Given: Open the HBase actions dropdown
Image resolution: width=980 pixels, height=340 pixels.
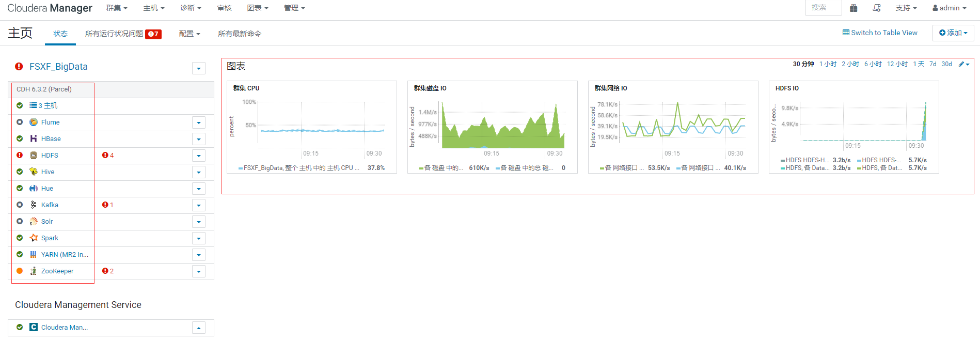Looking at the screenshot, I should coord(199,139).
